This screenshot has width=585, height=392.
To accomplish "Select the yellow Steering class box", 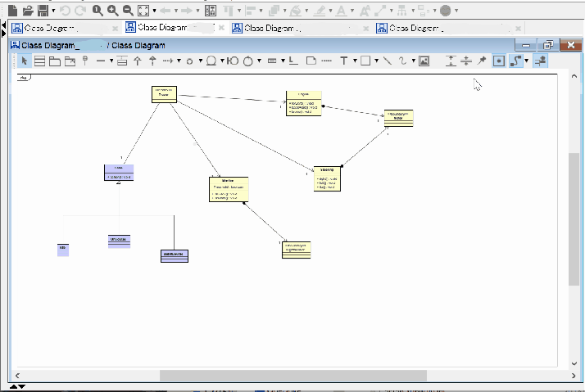I will [x=327, y=178].
